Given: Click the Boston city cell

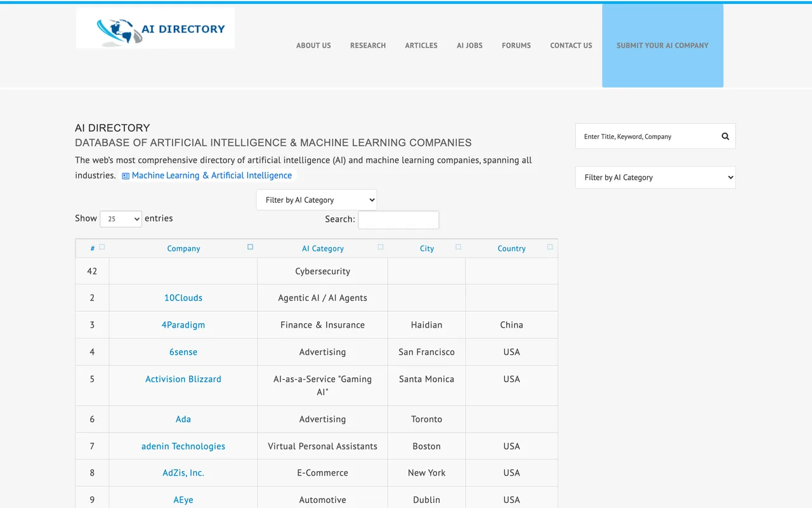Looking at the screenshot, I should pyautogui.click(x=426, y=446).
